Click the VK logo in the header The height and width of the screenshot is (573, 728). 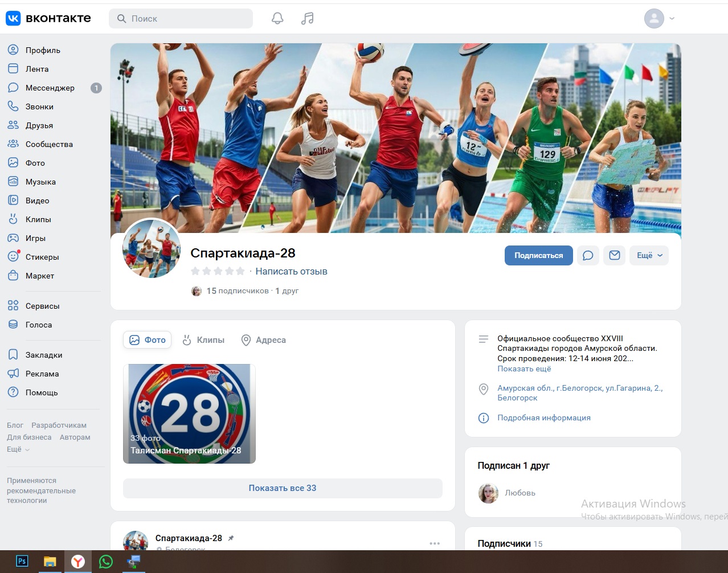48,18
